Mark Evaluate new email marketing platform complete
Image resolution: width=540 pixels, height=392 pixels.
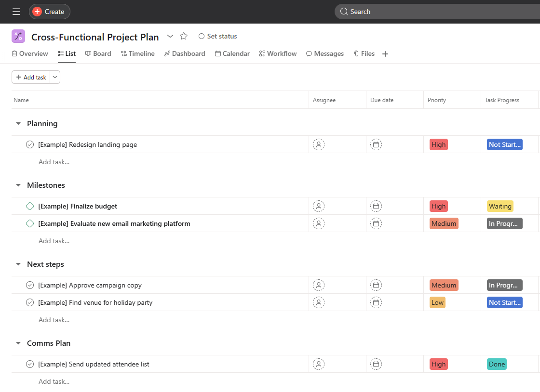30,223
